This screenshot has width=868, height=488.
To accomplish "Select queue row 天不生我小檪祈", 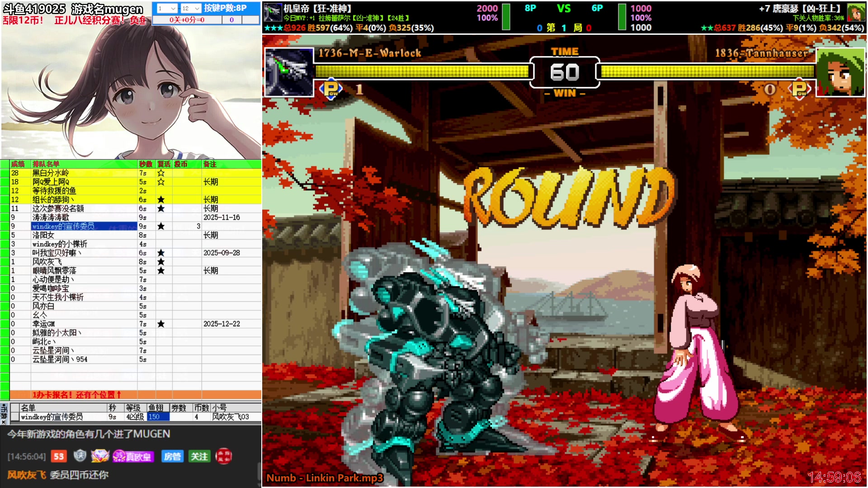I will click(136, 297).
